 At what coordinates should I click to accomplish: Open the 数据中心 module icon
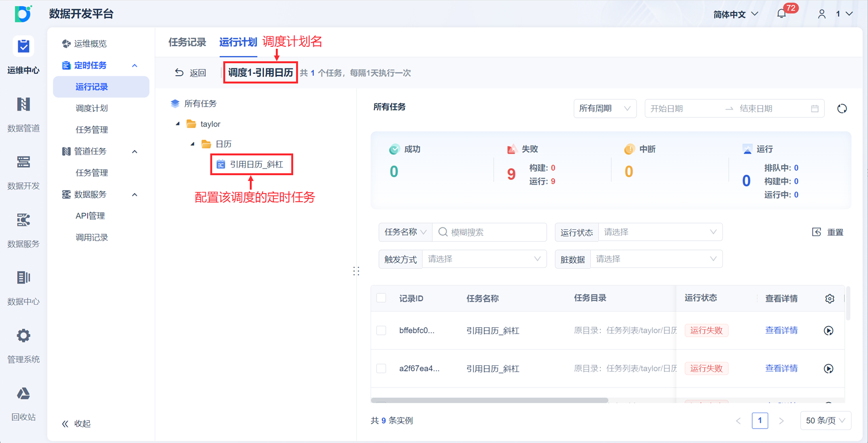(x=23, y=277)
